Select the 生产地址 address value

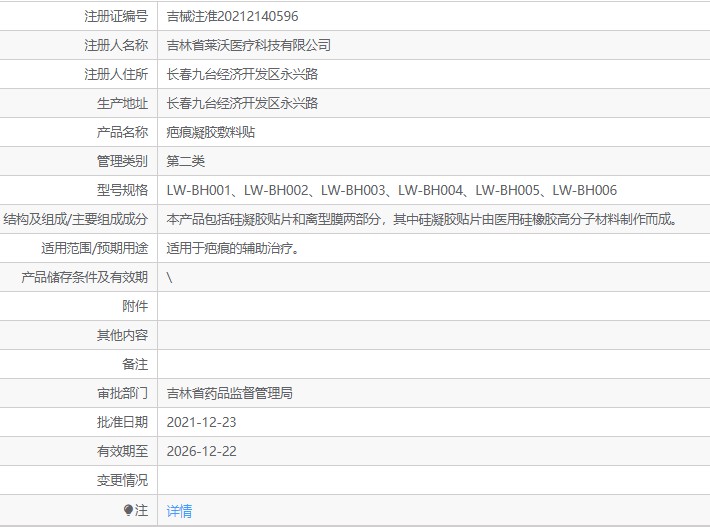242,103
